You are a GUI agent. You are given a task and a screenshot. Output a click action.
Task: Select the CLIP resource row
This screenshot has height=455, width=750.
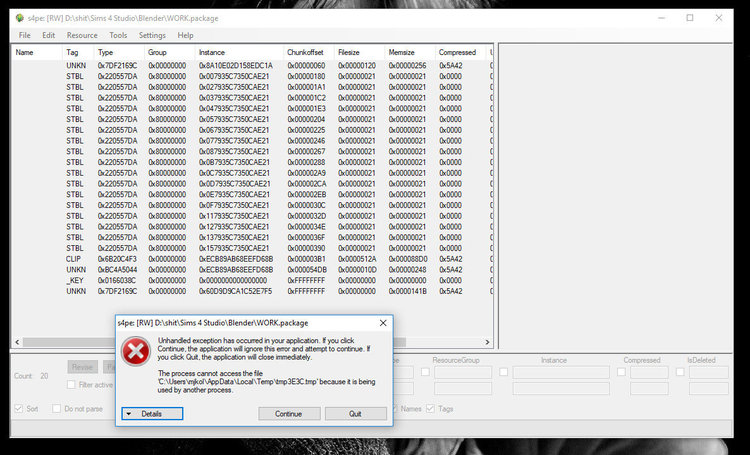[252, 259]
